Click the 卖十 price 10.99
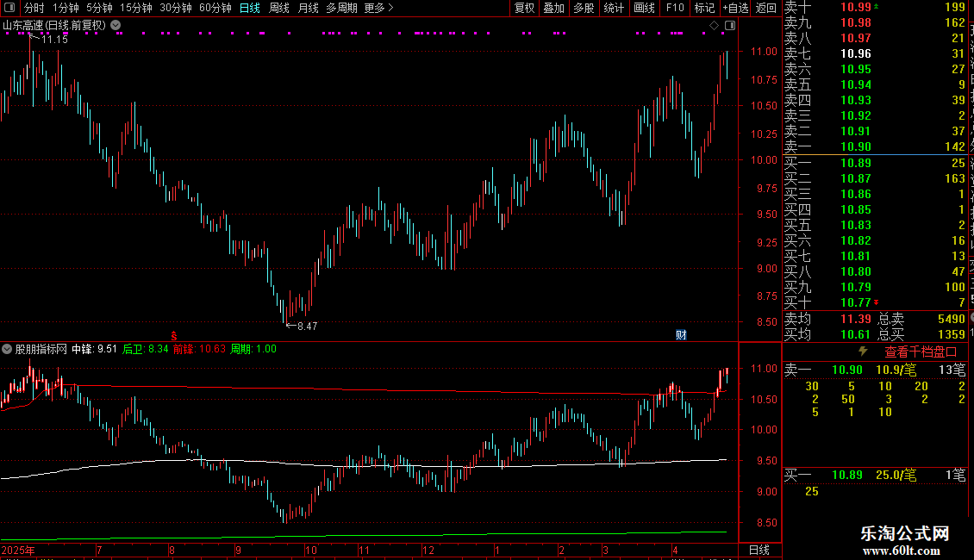974x560 pixels. (855, 7)
